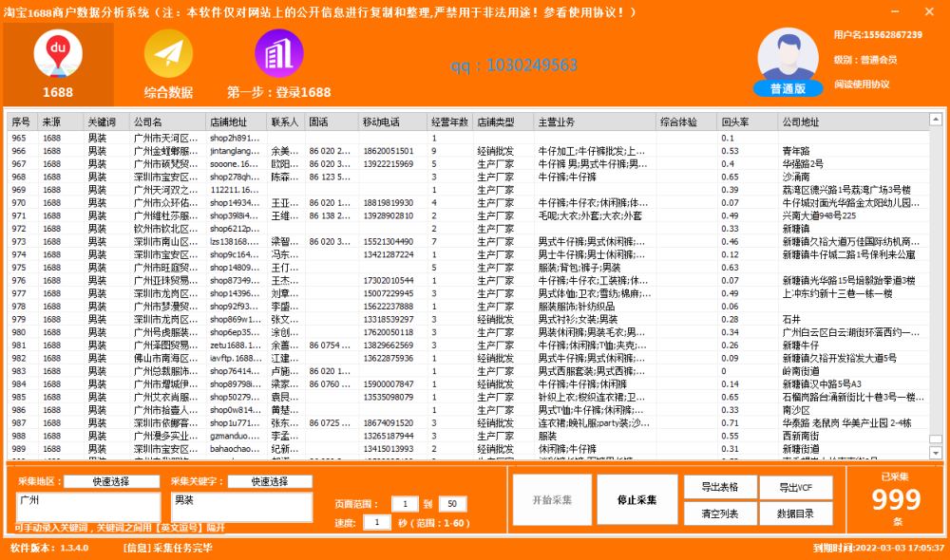Open the 综合数据 paper plane icon
This screenshot has width=950, height=560.
point(168,55)
